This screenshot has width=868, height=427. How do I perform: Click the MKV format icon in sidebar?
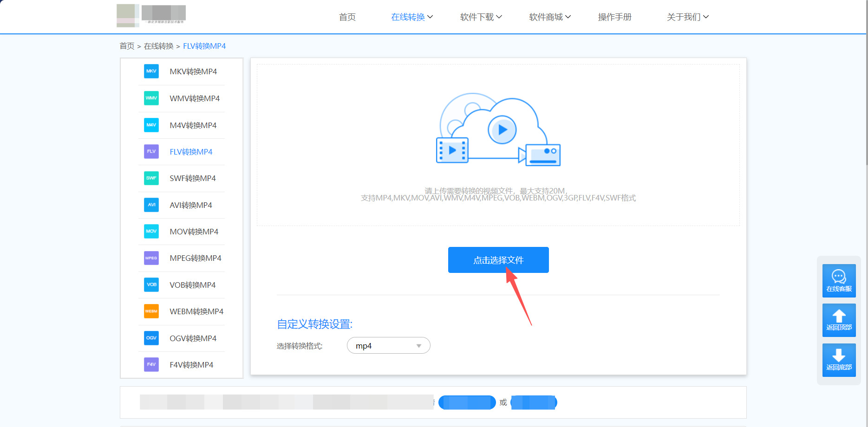[x=151, y=71]
